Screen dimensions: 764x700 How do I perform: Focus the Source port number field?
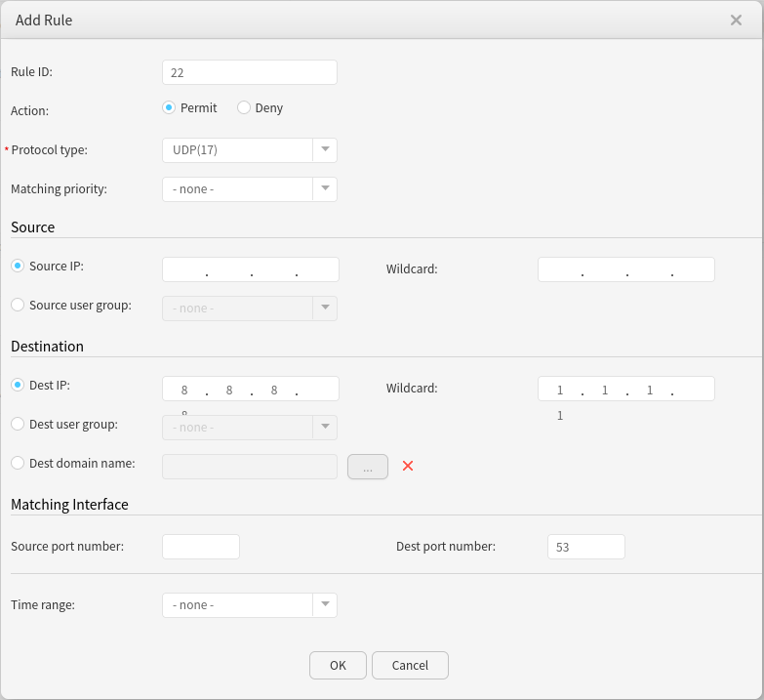click(x=200, y=547)
